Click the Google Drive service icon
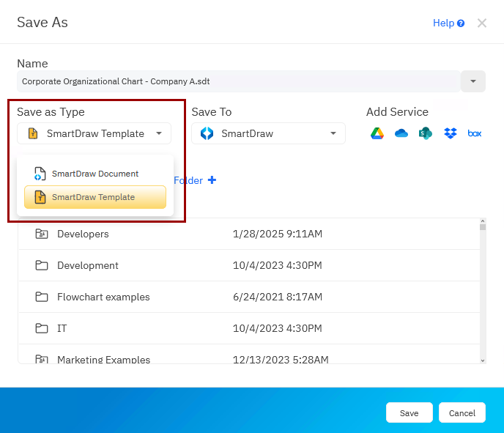Viewport: 504px width, 433px height. click(x=377, y=133)
